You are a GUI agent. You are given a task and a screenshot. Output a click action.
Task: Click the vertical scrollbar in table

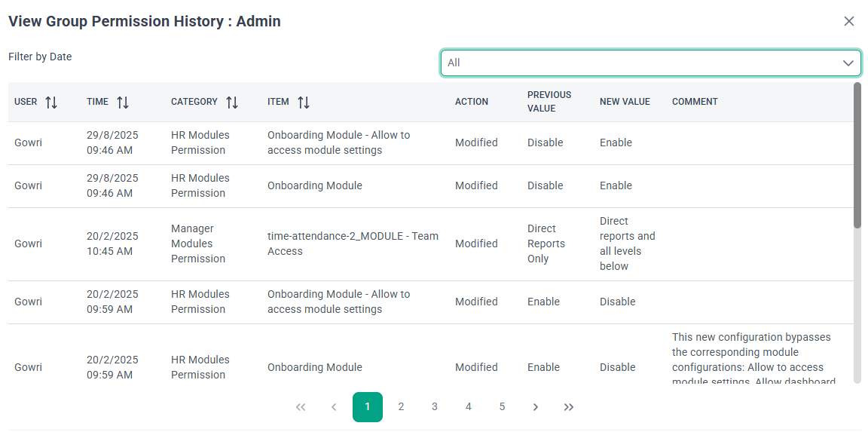point(857,155)
